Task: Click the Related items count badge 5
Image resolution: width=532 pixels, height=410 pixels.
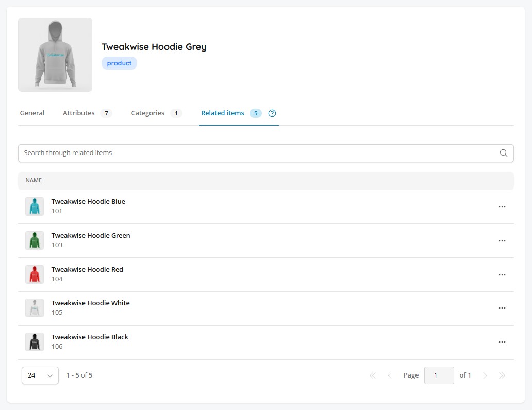Action: (x=256, y=113)
